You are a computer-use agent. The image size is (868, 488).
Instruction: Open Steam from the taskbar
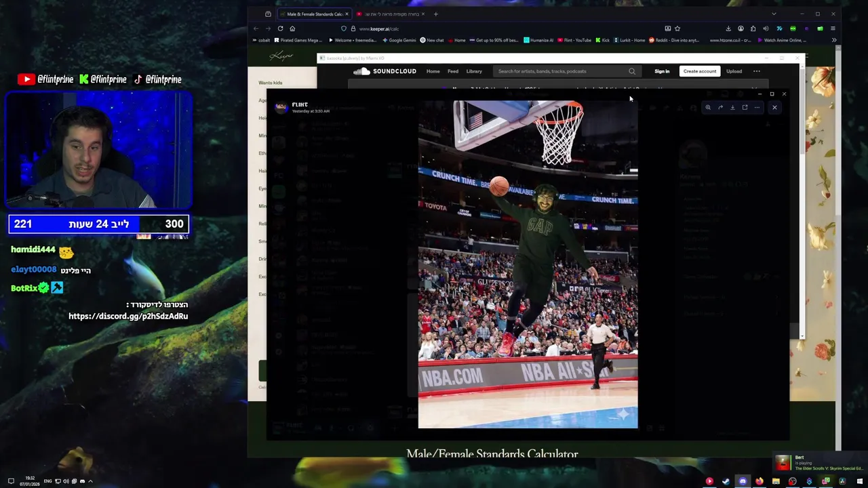coord(726,481)
